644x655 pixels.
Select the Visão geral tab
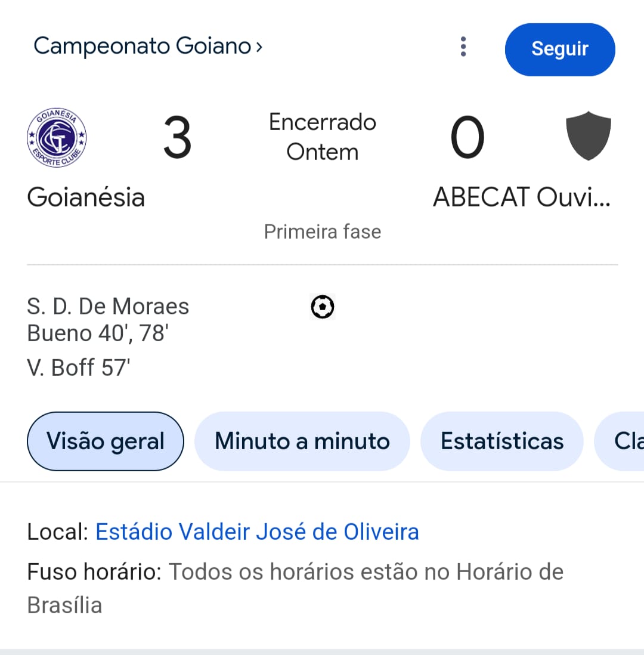click(106, 441)
